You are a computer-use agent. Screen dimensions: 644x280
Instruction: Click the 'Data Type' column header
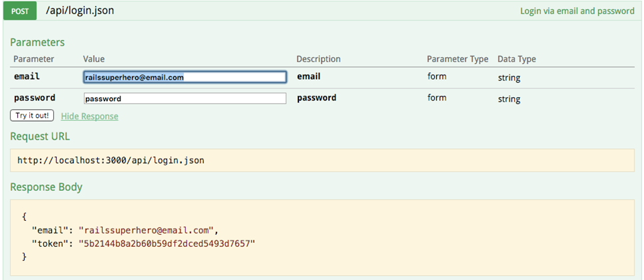(516, 59)
